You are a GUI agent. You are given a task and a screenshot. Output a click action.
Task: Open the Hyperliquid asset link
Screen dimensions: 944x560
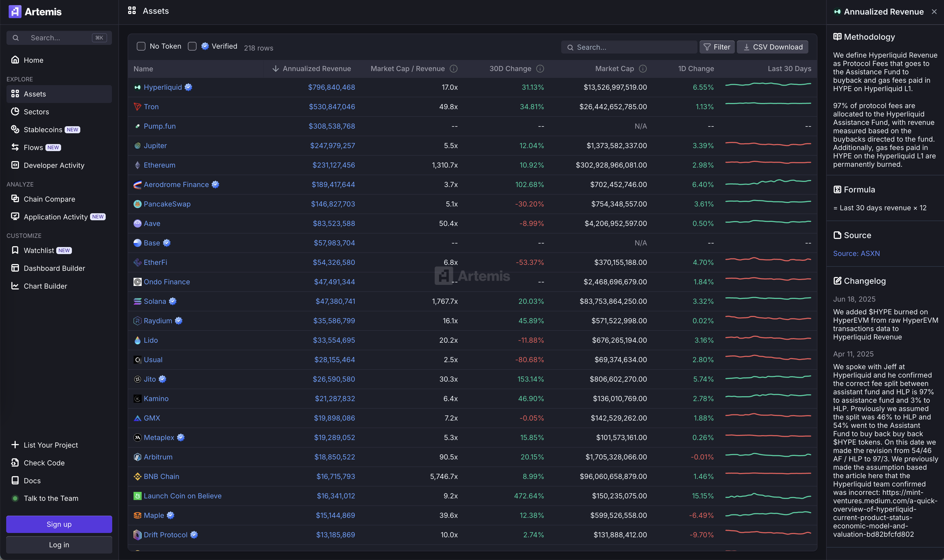pos(163,87)
